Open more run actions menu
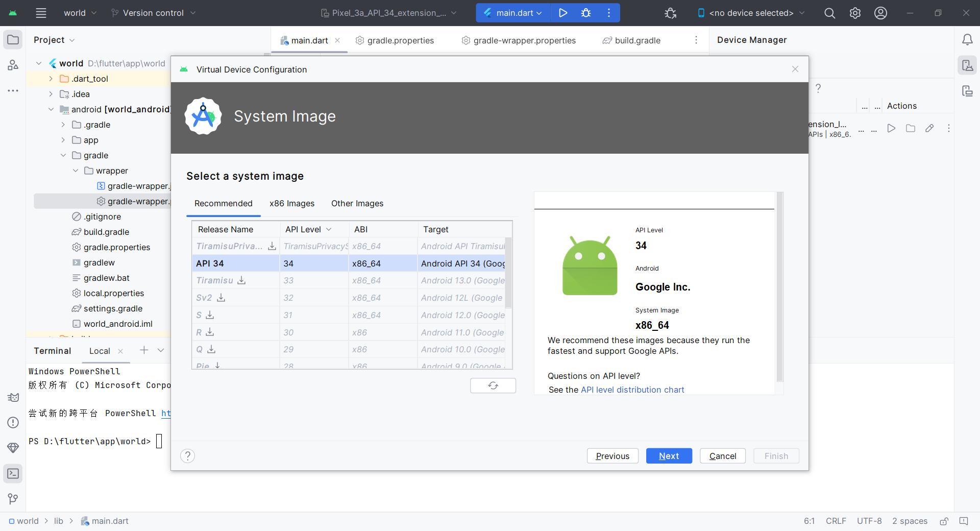This screenshot has width=980, height=531. pyautogui.click(x=608, y=13)
